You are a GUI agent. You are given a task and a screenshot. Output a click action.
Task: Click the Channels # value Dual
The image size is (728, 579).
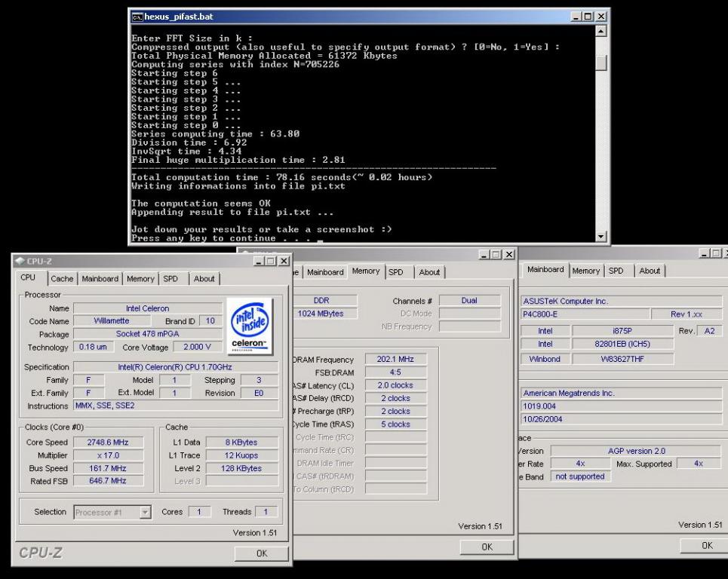[x=469, y=301]
